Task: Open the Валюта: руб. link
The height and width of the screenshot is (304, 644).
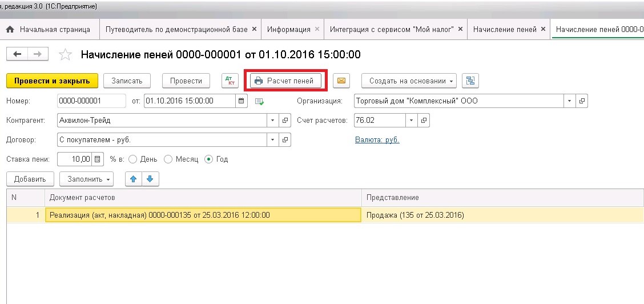Action: coord(377,139)
